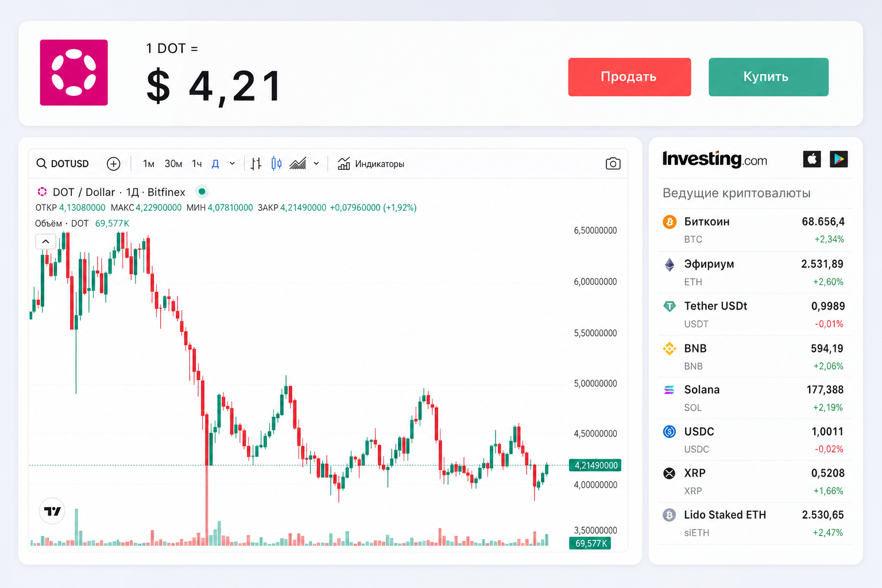This screenshot has width=882, height=588.
Task: Select the candlestick chart style icon
Action: coord(276,164)
